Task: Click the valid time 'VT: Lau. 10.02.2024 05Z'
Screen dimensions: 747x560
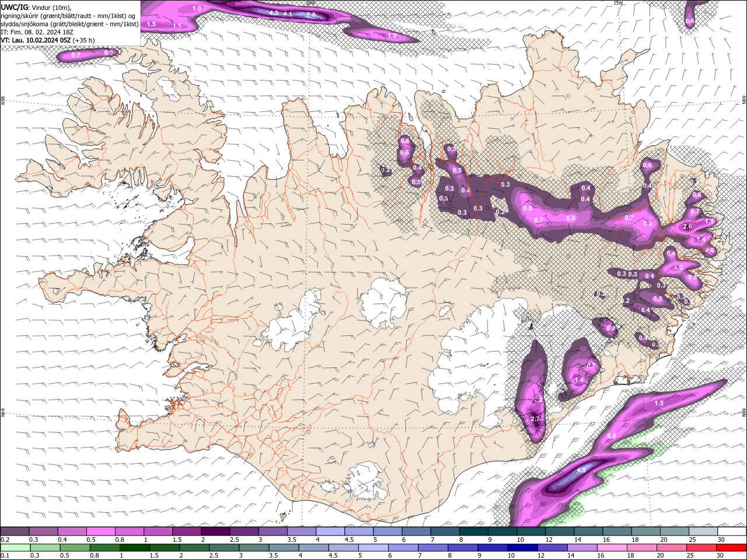Action: (36, 40)
